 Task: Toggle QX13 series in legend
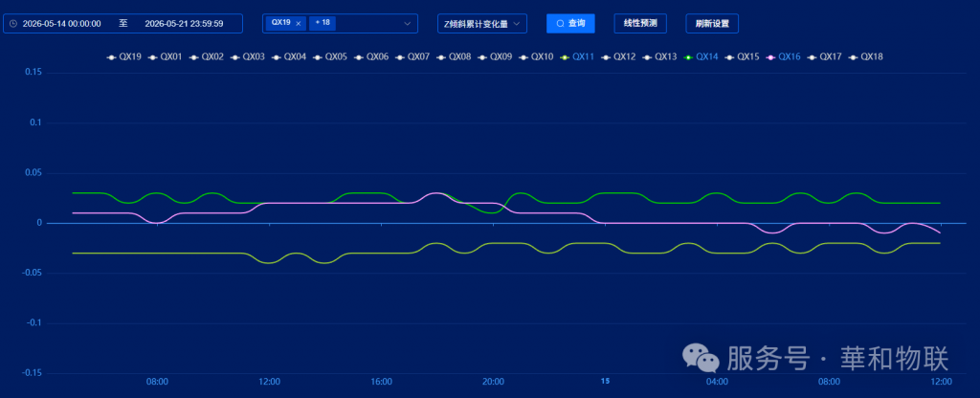coord(659,56)
